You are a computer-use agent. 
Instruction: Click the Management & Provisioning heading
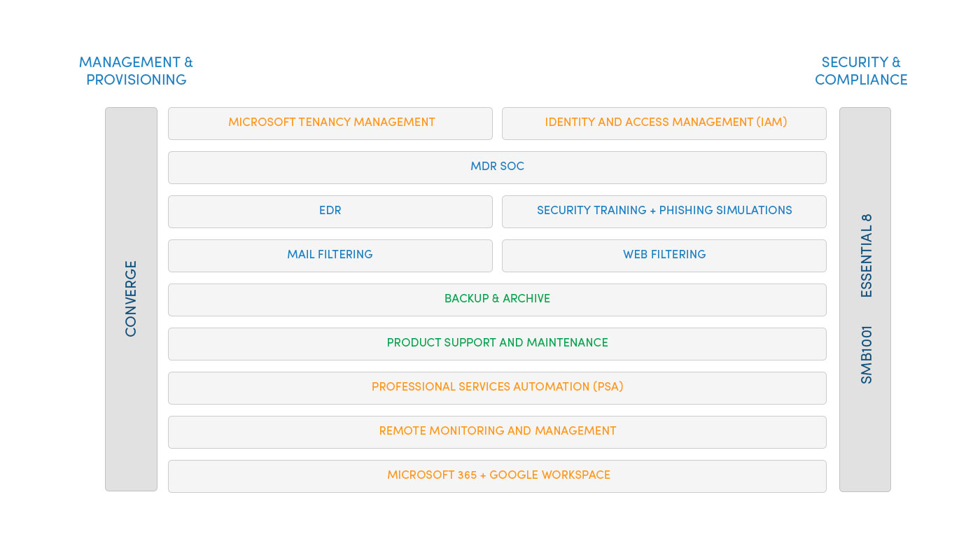136,71
